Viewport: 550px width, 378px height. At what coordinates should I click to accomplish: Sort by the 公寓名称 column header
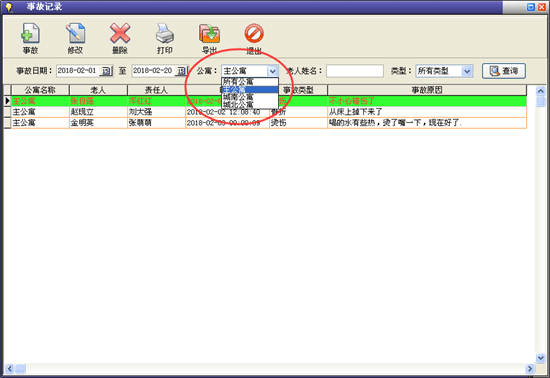(40, 90)
